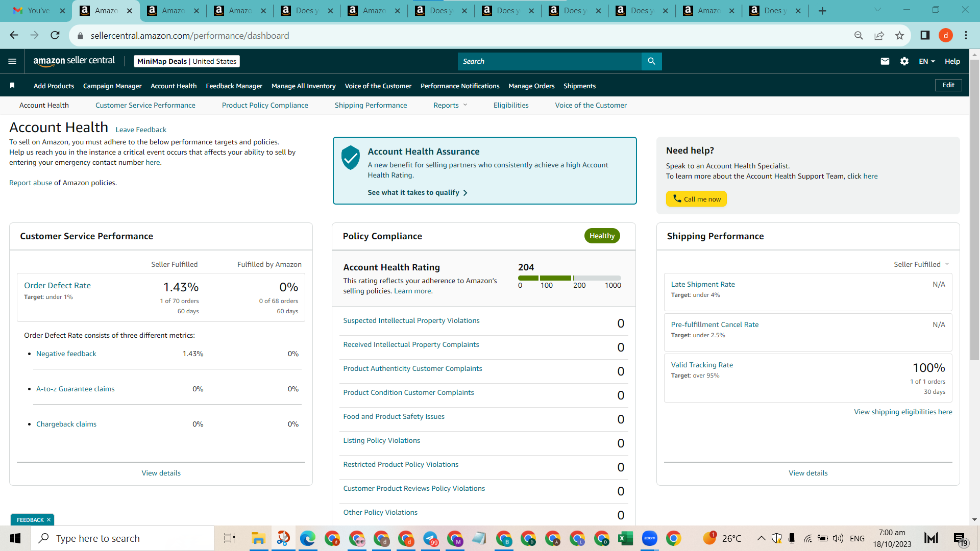
Task: Open the Voice of the Customer sub-tab
Action: coord(591,105)
